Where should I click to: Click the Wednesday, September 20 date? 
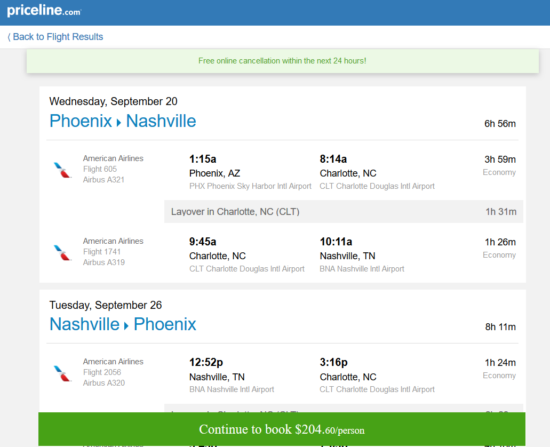coord(113,101)
